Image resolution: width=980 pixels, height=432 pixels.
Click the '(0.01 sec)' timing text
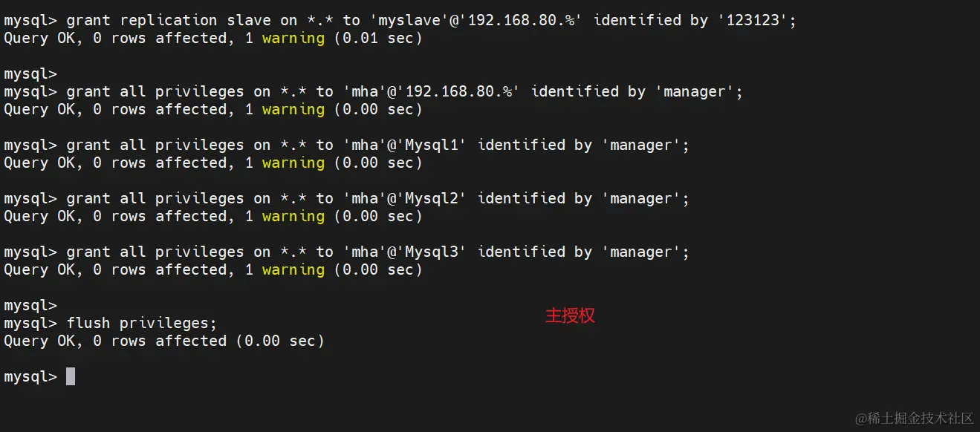pos(378,38)
